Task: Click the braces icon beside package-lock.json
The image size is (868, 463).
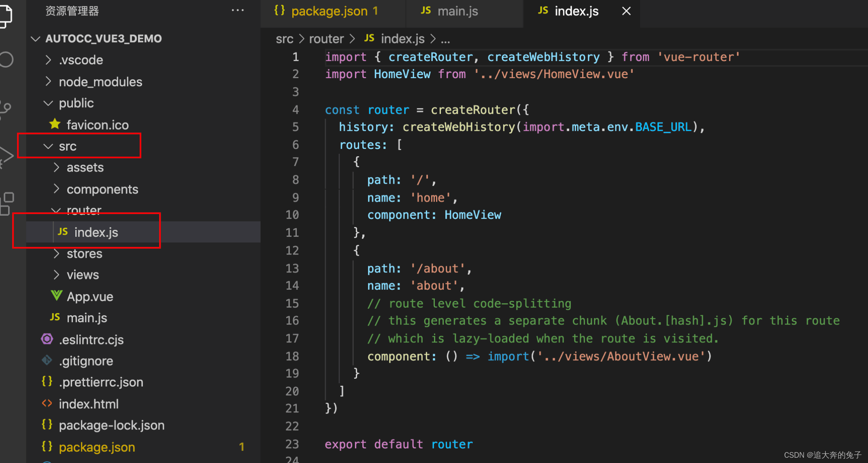Action: click(47, 424)
